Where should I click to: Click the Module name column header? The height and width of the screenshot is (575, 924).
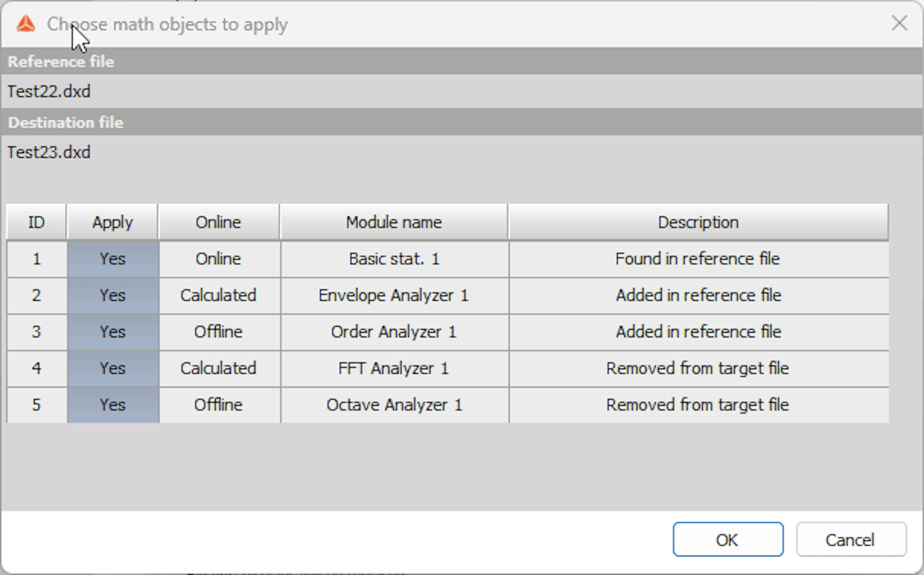click(x=394, y=222)
